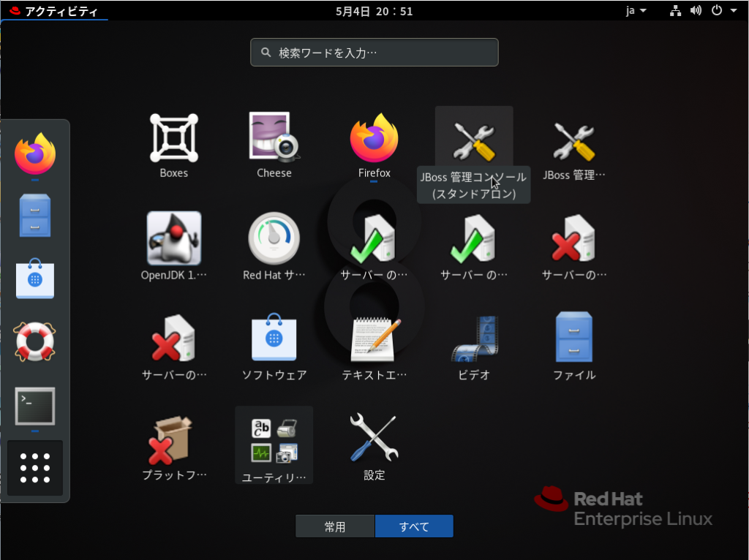Viewport: 749px width, 560px height.
Task: Launch Terminal from the dash
Action: pyautogui.click(x=35, y=406)
